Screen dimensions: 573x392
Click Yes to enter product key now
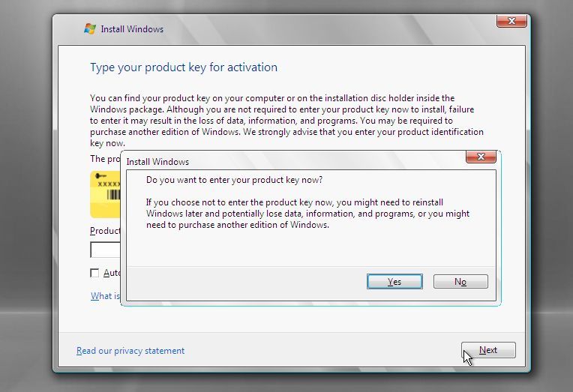394,282
